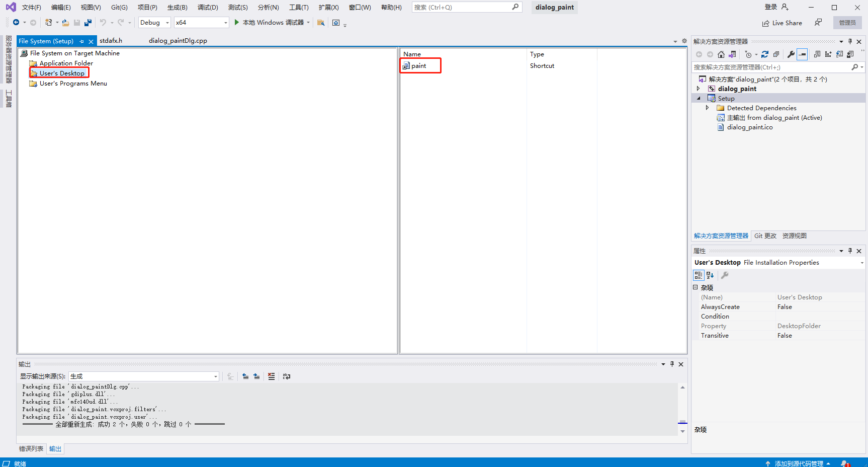868x467 pixels.
Task: Expand the Detected Dependencies folder
Action: 707,108
